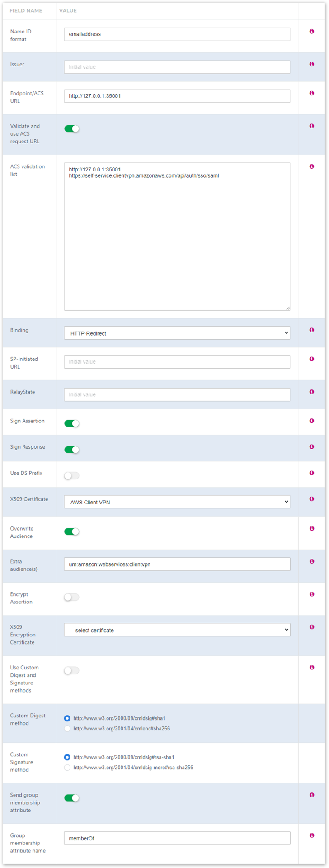
Task: Click the SP-initiated URL text field
Action: [177, 362]
